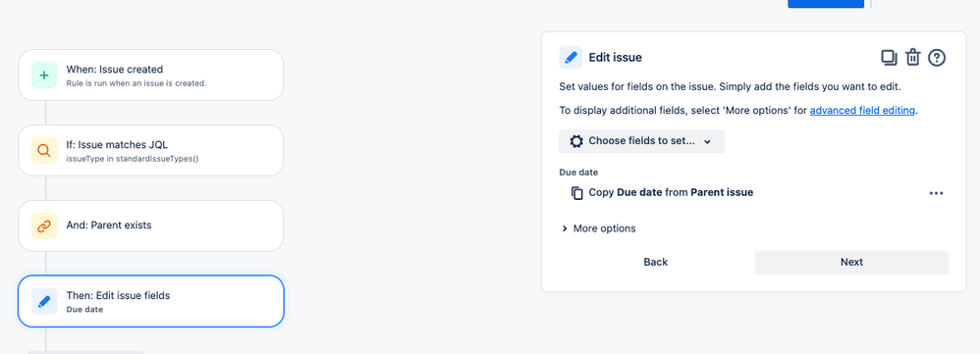Image resolution: width=980 pixels, height=354 pixels.
Task: Click the copy icon beside Due date
Action: point(577,193)
